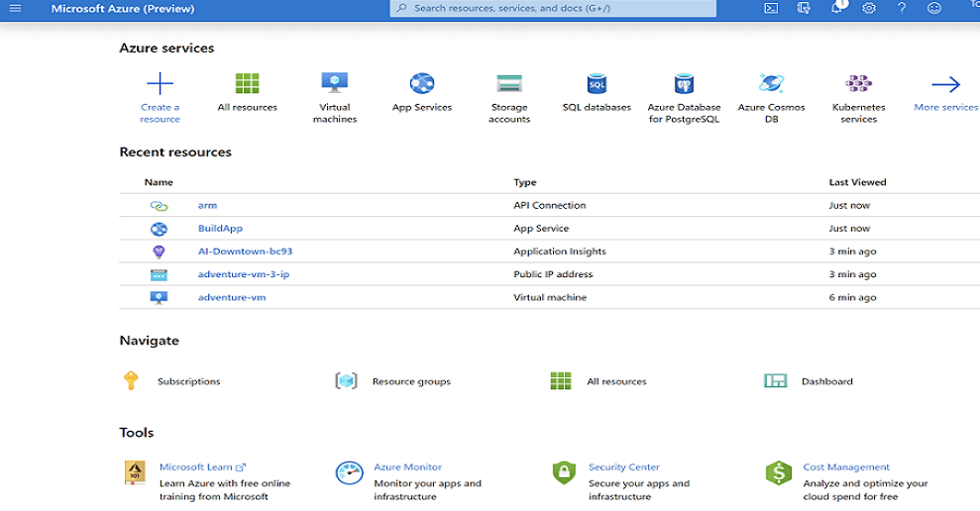Open the notifications bell
980x511 pixels.
point(836,8)
